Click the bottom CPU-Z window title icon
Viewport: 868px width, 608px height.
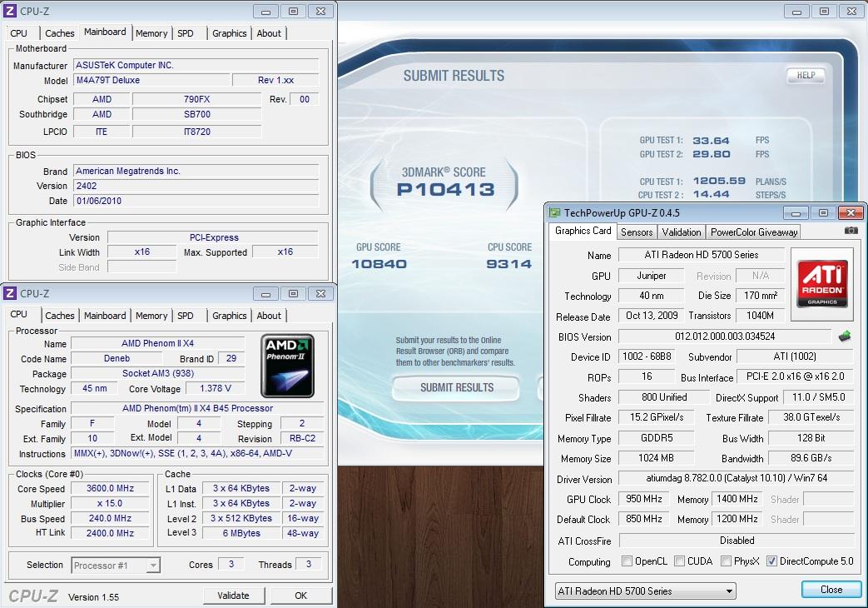[9, 293]
